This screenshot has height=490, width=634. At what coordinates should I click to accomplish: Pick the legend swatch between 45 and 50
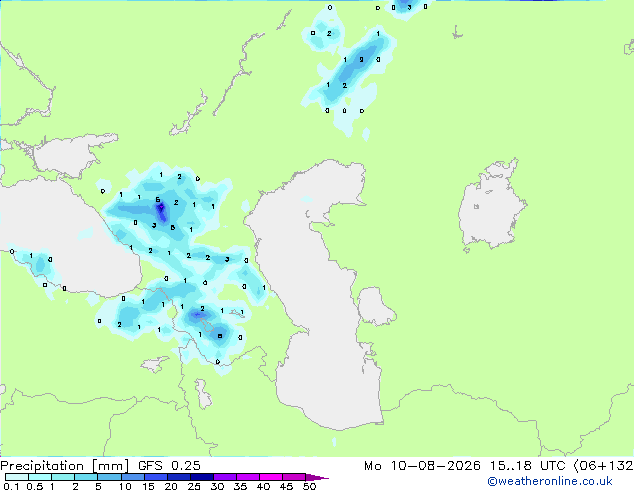click(x=294, y=477)
